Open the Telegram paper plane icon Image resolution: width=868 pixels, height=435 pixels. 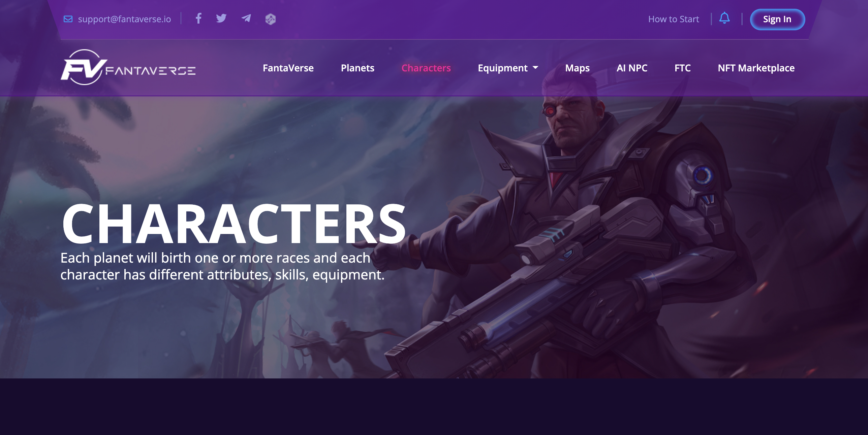[246, 19]
